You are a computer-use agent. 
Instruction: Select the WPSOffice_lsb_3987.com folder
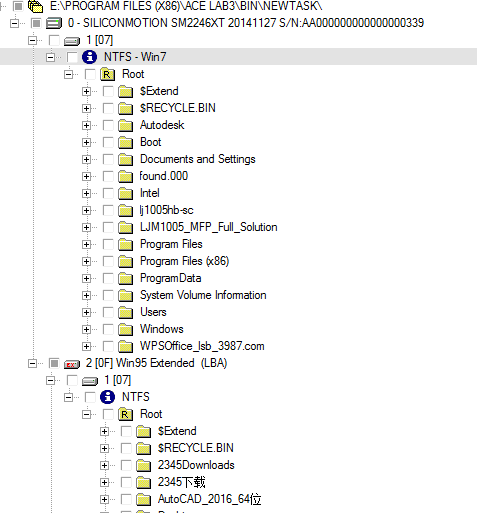tap(202, 346)
